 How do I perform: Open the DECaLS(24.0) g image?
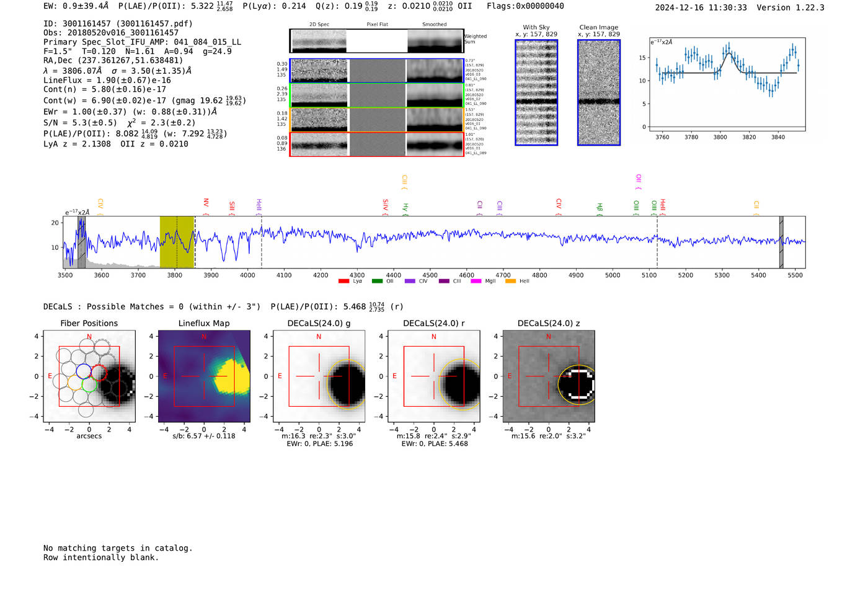pyautogui.click(x=319, y=376)
